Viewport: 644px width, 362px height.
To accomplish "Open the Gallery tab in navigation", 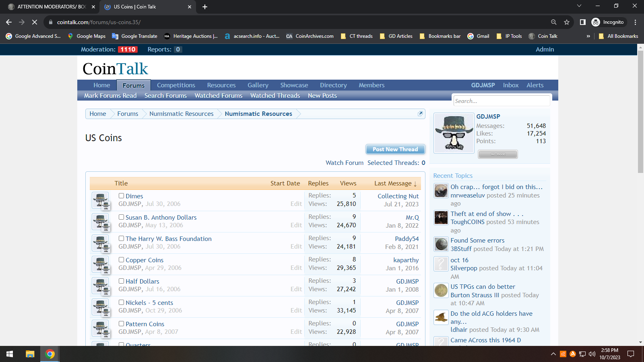I will click(x=258, y=85).
